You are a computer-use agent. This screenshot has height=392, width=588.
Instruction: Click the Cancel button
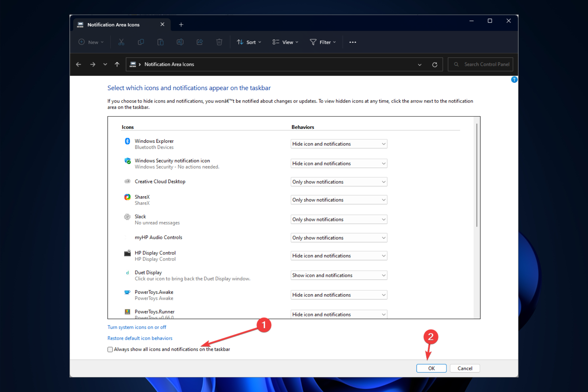(465, 368)
